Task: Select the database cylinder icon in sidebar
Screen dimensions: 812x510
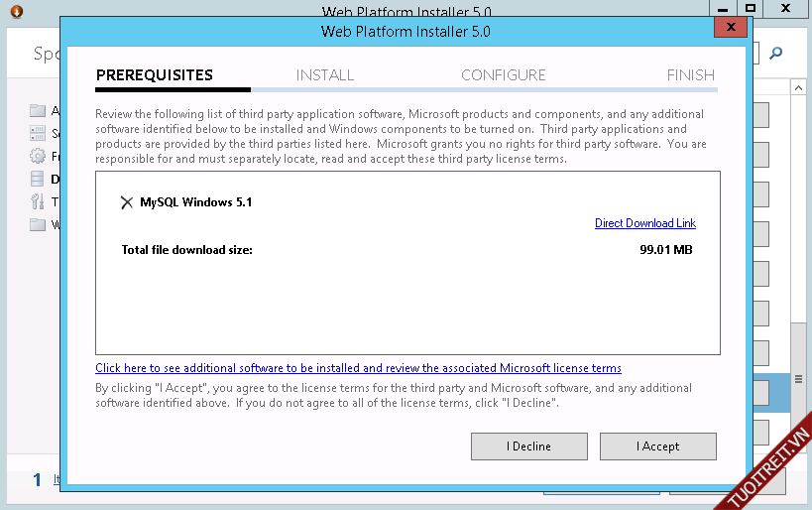Action: [x=38, y=180]
